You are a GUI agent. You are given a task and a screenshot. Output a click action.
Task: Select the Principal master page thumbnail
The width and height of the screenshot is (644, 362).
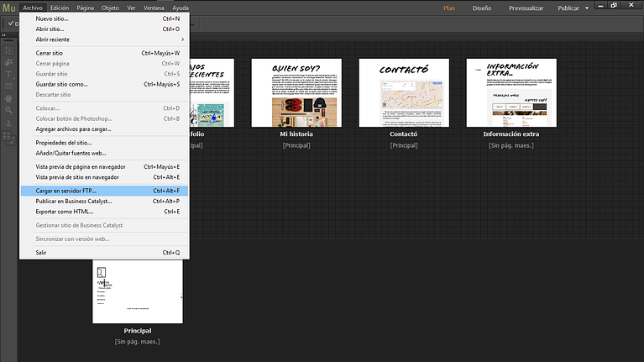(137, 291)
